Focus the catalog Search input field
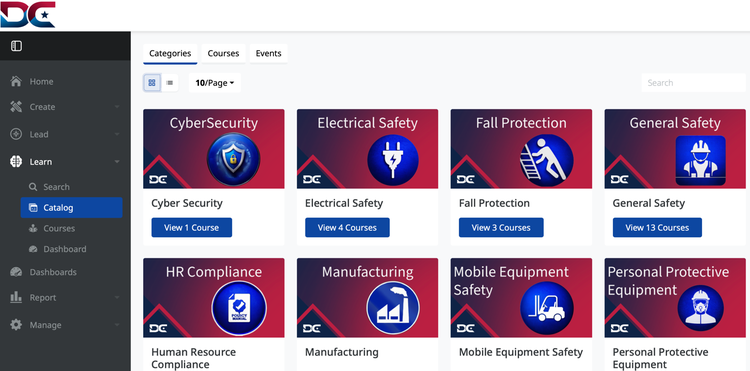750x371 pixels. 693,83
